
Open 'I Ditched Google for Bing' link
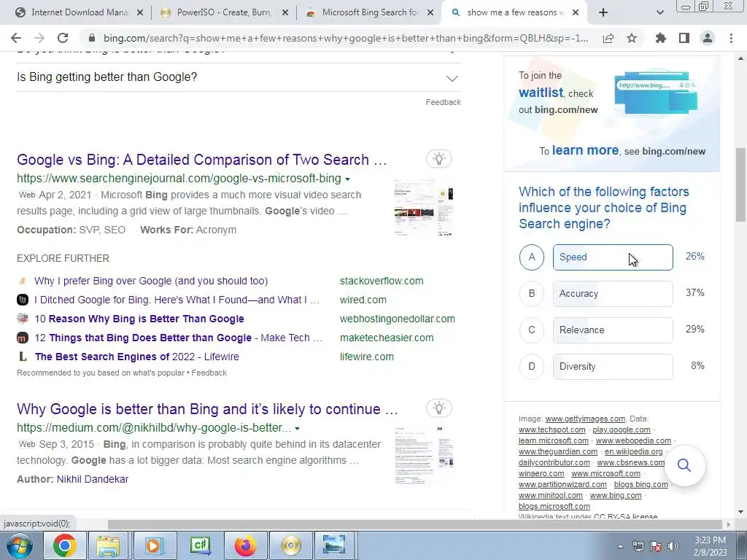[177, 300]
